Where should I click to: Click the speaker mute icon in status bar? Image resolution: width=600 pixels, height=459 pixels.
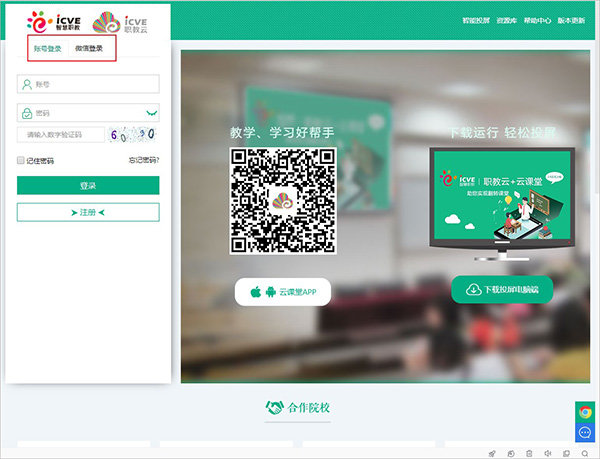[x=548, y=454]
